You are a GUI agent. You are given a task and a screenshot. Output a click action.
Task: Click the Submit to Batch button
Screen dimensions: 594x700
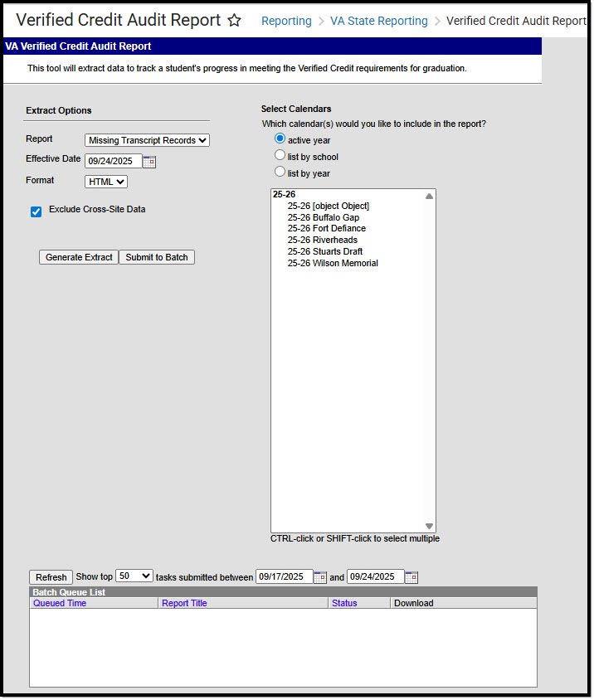click(x=157, y=257)
